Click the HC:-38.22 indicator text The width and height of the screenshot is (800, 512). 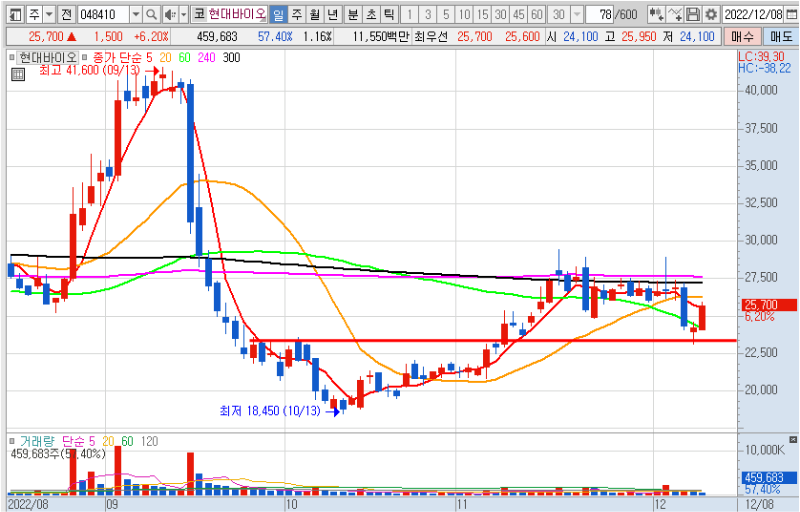click(x=764, y=68)
